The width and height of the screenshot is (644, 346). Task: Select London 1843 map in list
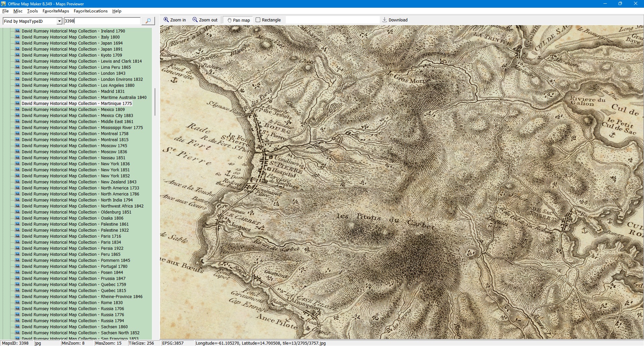[x=73, y=73]
